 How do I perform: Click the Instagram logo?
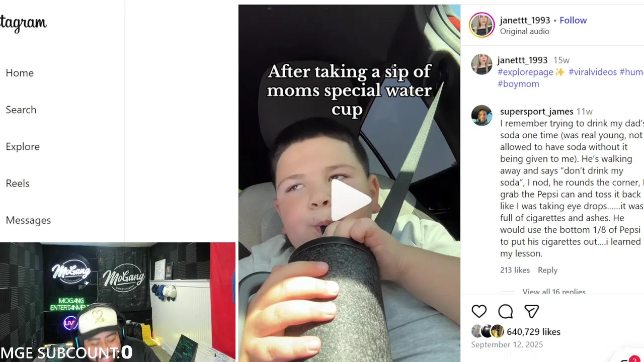coord(23,23)
